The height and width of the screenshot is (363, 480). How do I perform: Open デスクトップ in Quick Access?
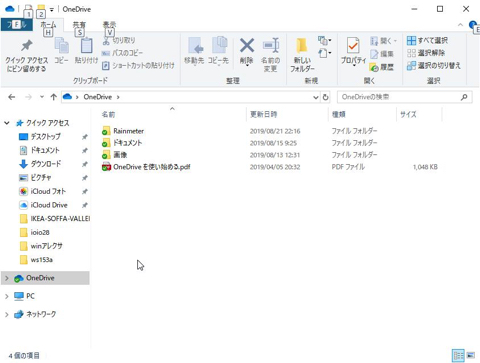40,137
